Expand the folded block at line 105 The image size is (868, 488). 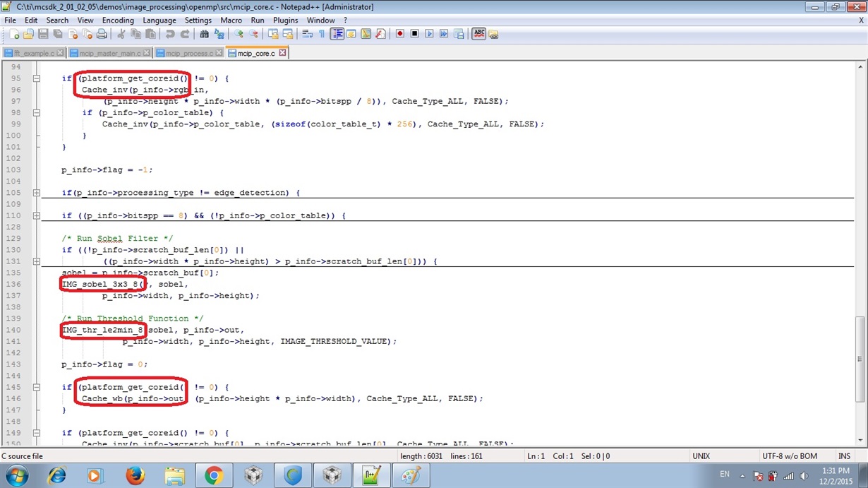point(37,193)
